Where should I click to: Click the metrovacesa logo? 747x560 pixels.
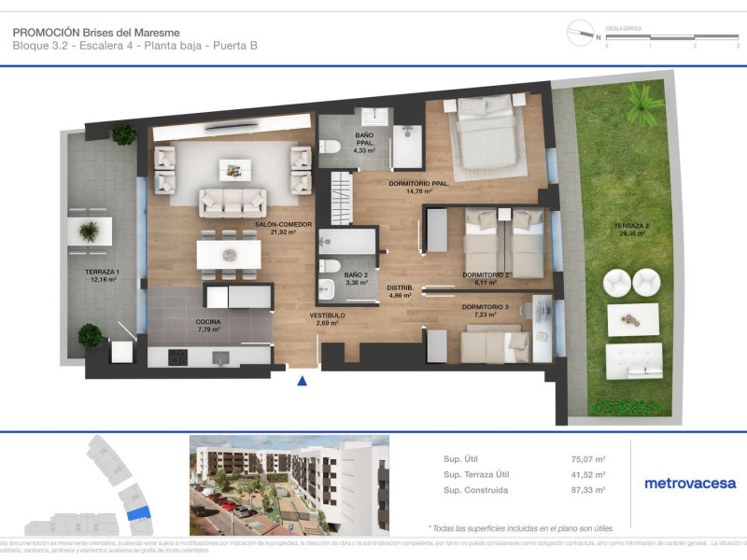point(689,483)
